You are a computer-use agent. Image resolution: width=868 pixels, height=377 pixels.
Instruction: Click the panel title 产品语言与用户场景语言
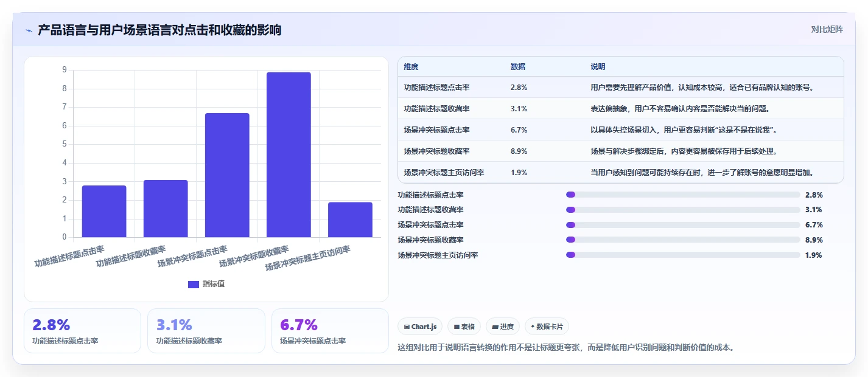(x=159, y=30)
